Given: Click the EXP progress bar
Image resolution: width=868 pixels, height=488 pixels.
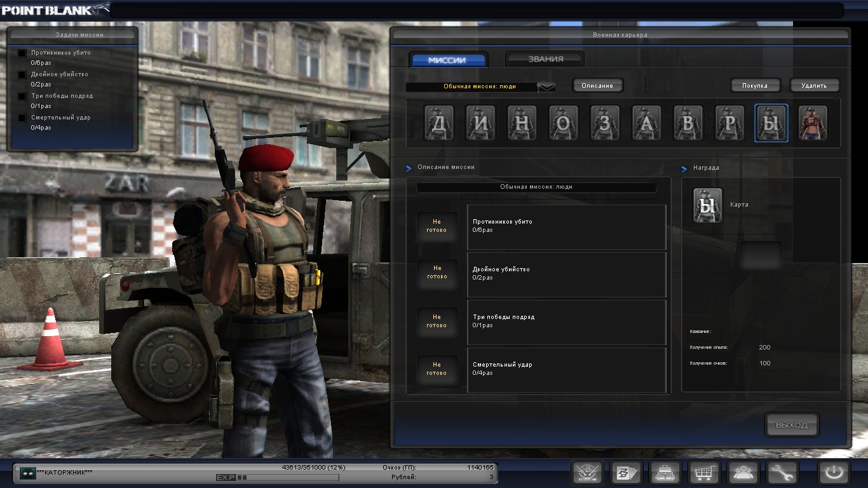Looking at the screenshot, I should (277, 477).
